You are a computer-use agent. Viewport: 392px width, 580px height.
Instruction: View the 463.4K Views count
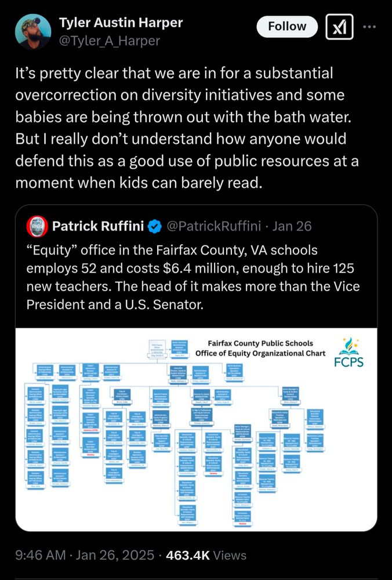tap(206, 555)
